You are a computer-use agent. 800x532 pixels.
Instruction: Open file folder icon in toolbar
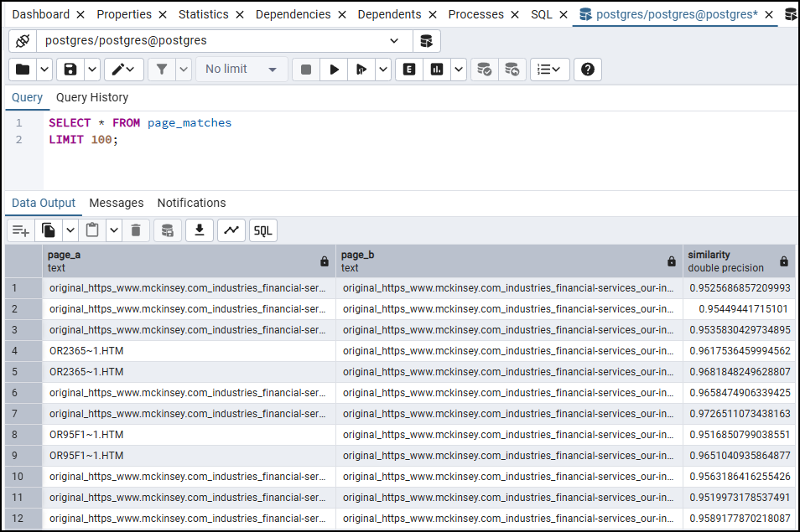click(x=23, y=70)
